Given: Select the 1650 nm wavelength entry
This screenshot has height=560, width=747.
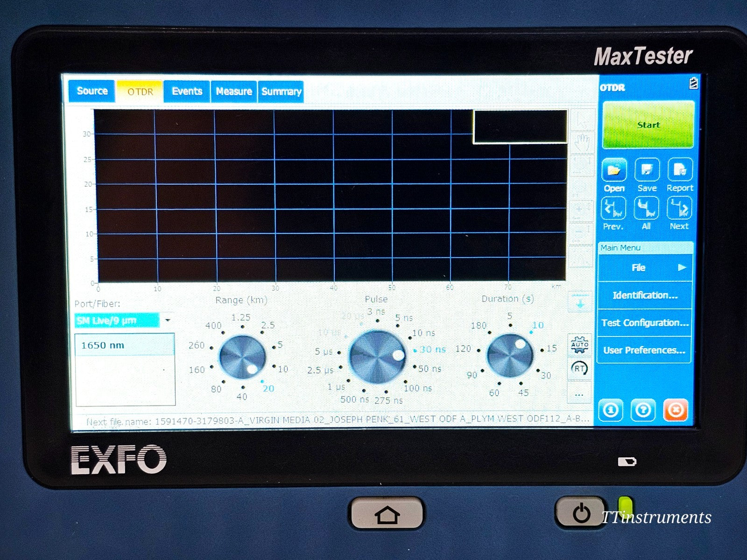Looking at the screenshot, I should [125, 345].
